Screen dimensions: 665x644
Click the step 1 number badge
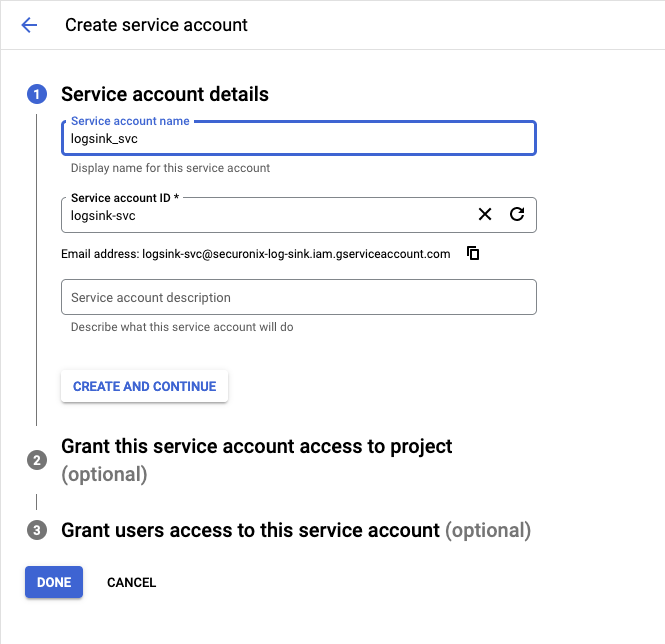tap(37, 95)
